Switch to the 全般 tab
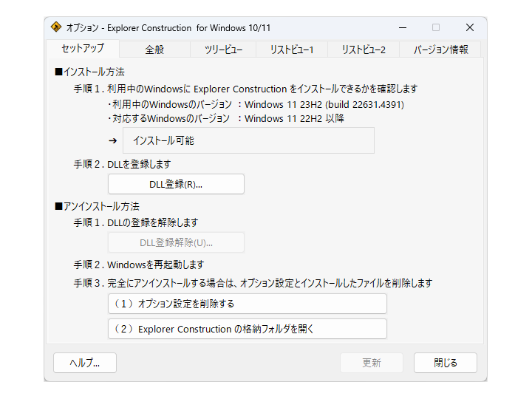The height and width of the screenshot is (399, 532). coord(154,50)
